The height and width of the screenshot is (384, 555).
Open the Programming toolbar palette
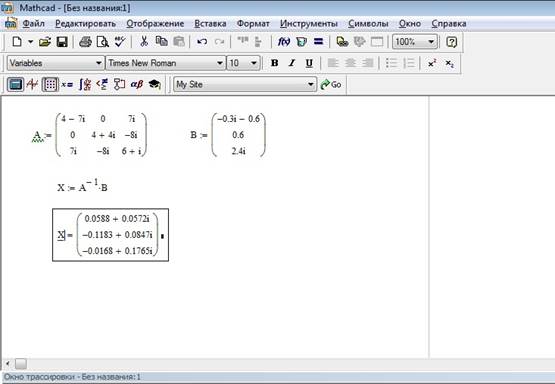coord(119,84)
